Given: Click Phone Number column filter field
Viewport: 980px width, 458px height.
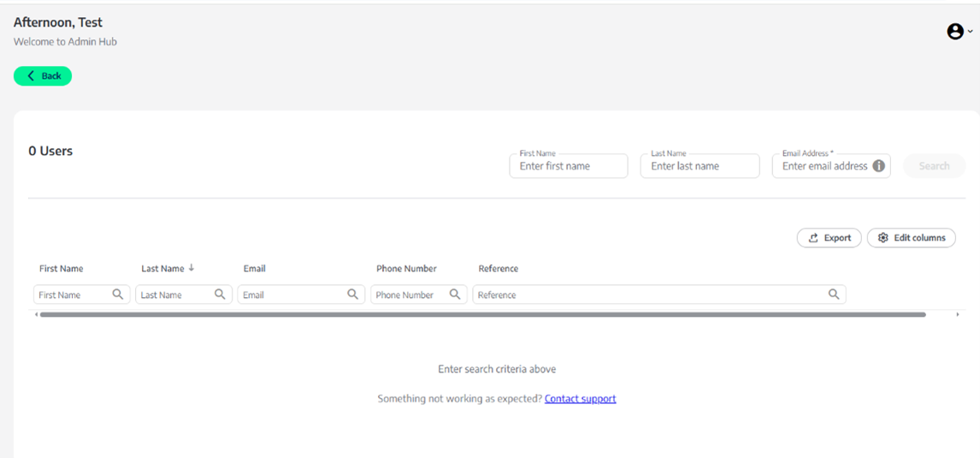Looking at the screenshot, I should point(419,294).
